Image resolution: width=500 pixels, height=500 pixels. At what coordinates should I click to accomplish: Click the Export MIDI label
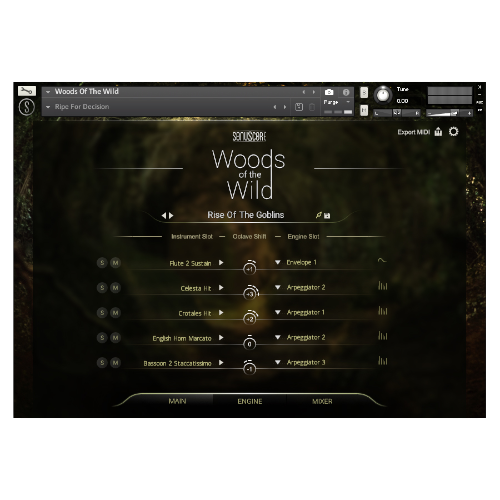click(414, 132)
